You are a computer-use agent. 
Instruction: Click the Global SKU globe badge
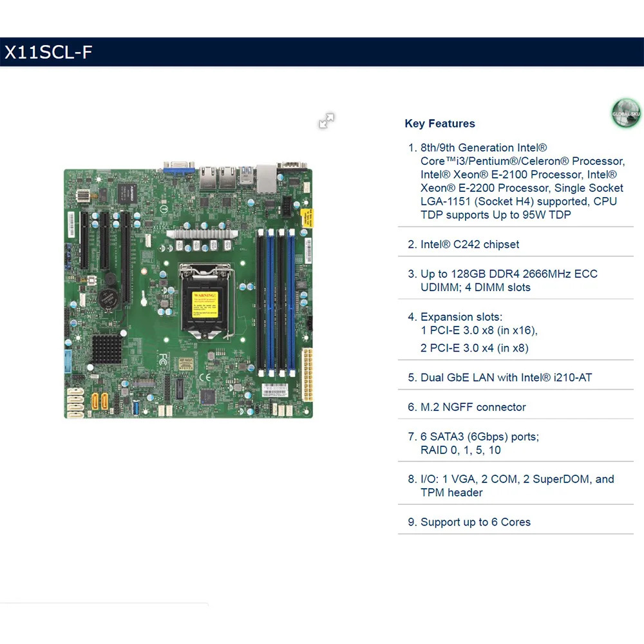625,113
